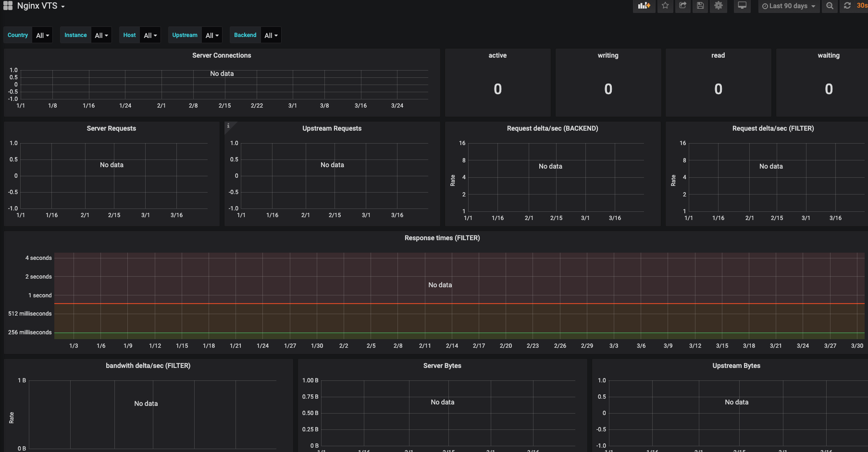868x452 pixels.
Task: Click the info icon on Upstream Requests panel
Action: pyautogui.click(x=228, y=125)
